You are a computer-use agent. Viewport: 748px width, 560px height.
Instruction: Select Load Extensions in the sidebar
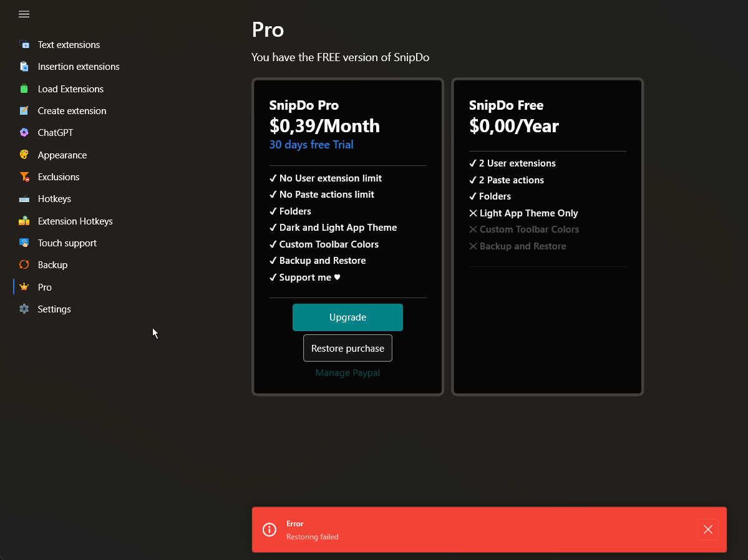(x=70, y=89)
